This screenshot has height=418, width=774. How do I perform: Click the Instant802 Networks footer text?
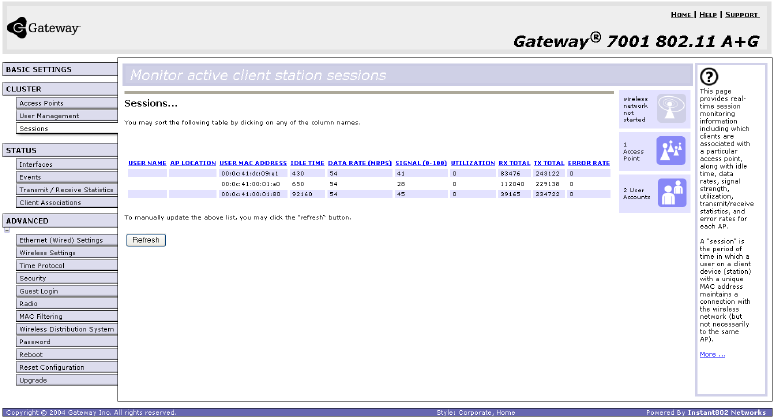(x=727, y=413)
